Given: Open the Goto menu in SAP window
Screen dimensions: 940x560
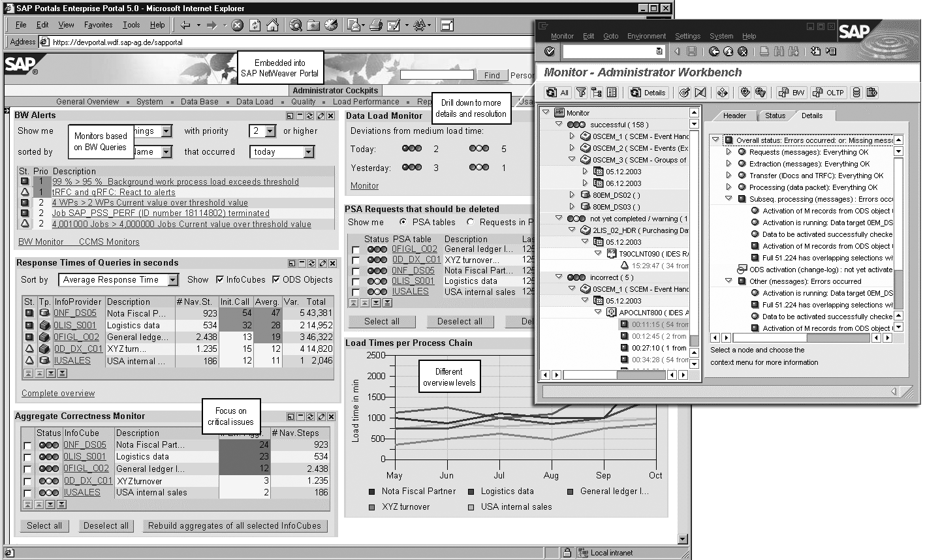Looking at the screenshot, I should 610,36.
